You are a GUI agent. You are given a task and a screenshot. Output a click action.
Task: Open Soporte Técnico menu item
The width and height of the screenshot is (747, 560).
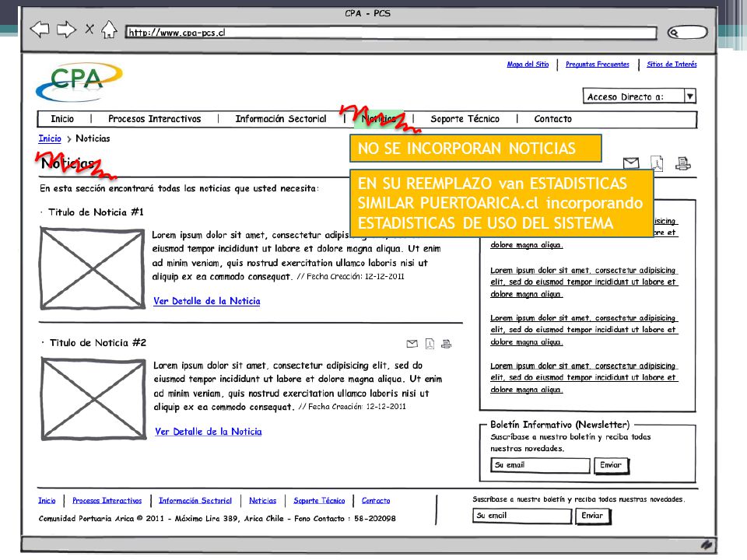pyautogui.click(x=465, y=119)
